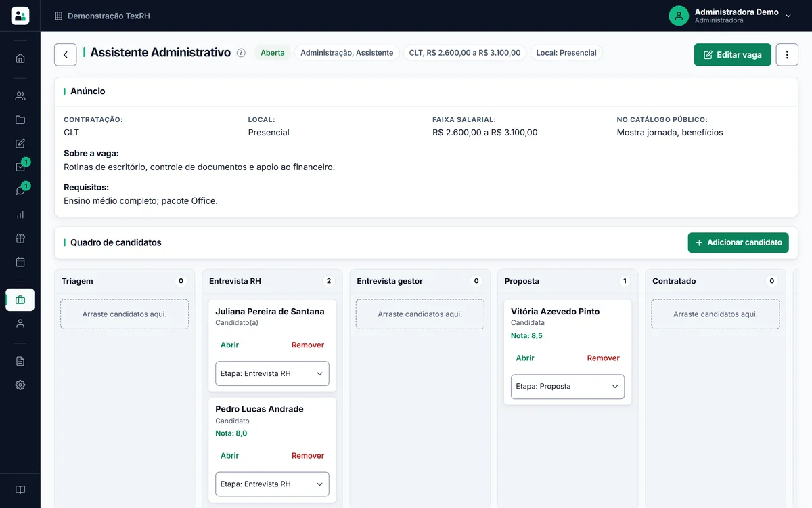Click the Triagem column header
812x508 pixels.
pyautogui.click(x=77, y=281)
